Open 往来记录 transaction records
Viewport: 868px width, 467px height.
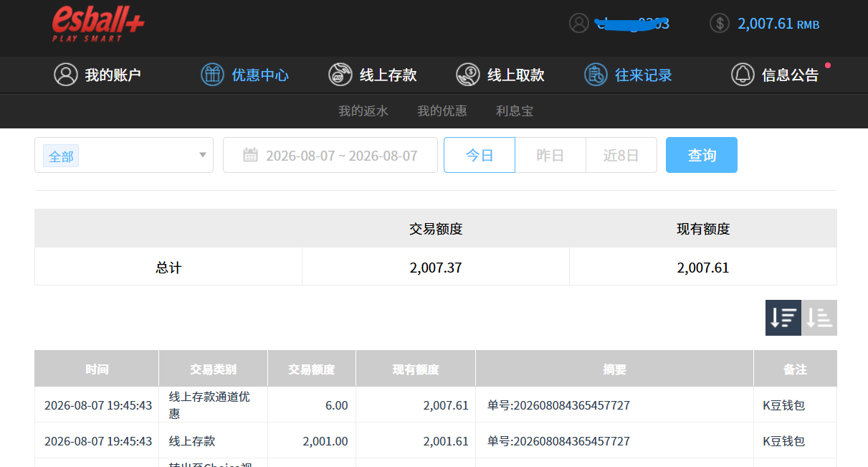(x=628, y=75)
